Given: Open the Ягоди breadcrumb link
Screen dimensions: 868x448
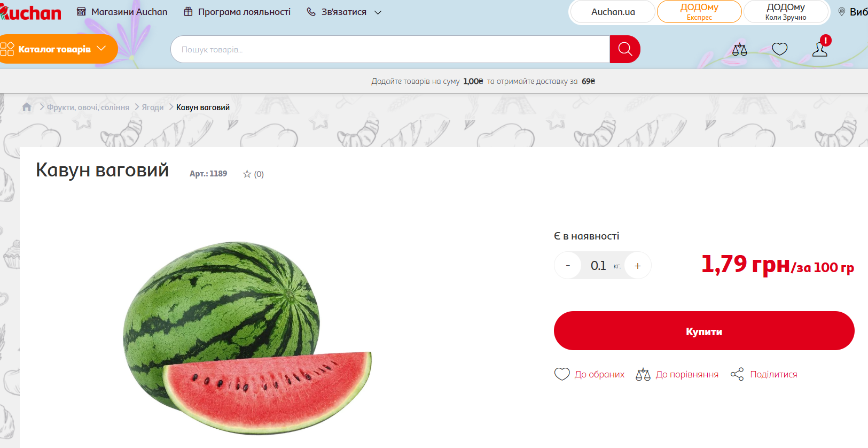Looking at the screenshot, I should point(152,107).
